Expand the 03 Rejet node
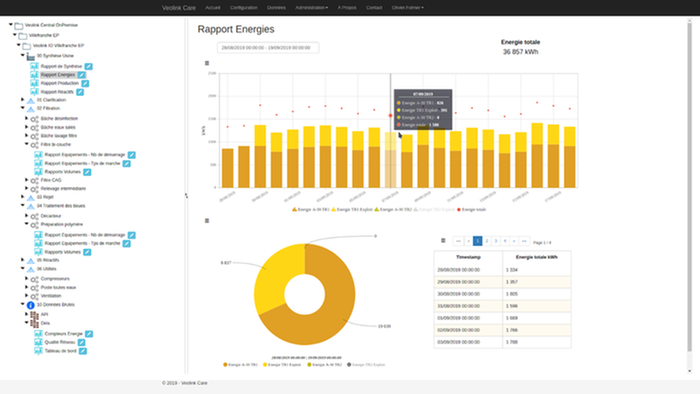The height and width of the screenshot is (394, 700). tap(23, 196)
